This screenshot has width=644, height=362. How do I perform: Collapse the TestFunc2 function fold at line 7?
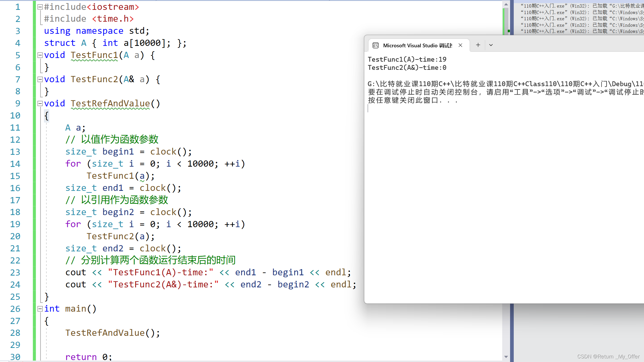point(40,79)
